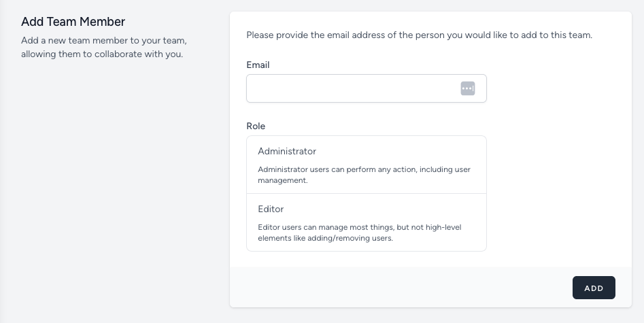The height and width of the screenshot is (323, 644).
Task: Click the password manager icon in Email field
Action: [x=467, y=88]
